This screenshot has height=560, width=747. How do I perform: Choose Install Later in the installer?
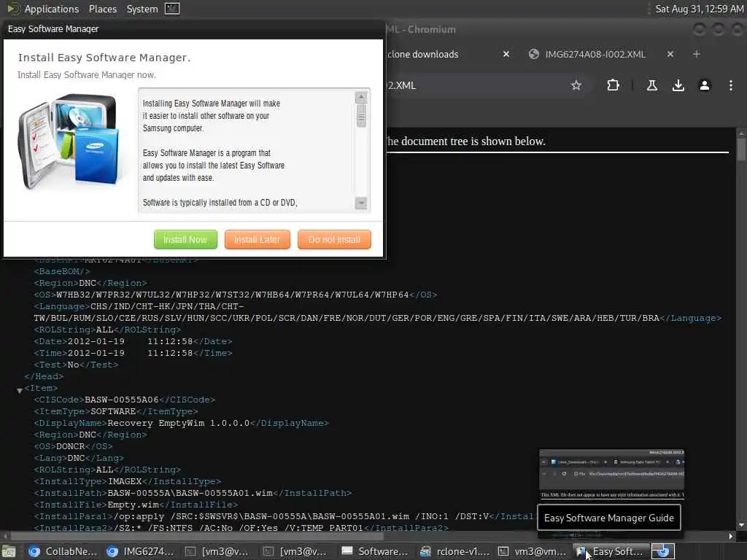pyautogui.click(x=257, y=239)
